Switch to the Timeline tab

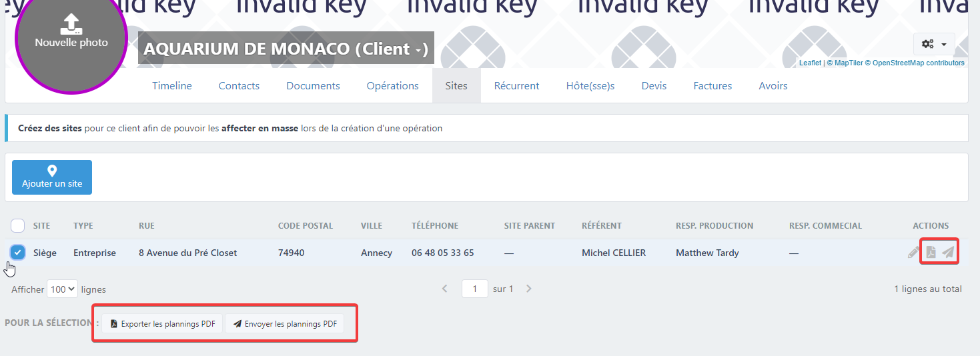172,86
